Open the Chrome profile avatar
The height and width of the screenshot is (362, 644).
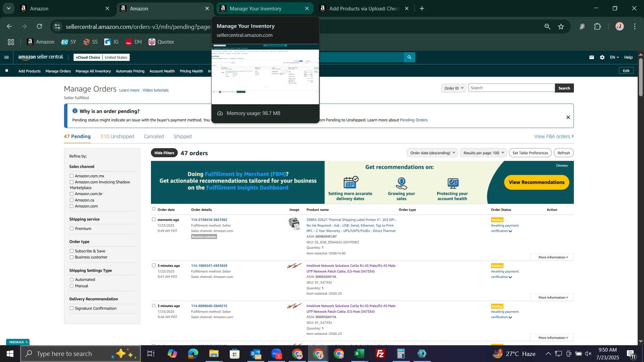[620, 26]
